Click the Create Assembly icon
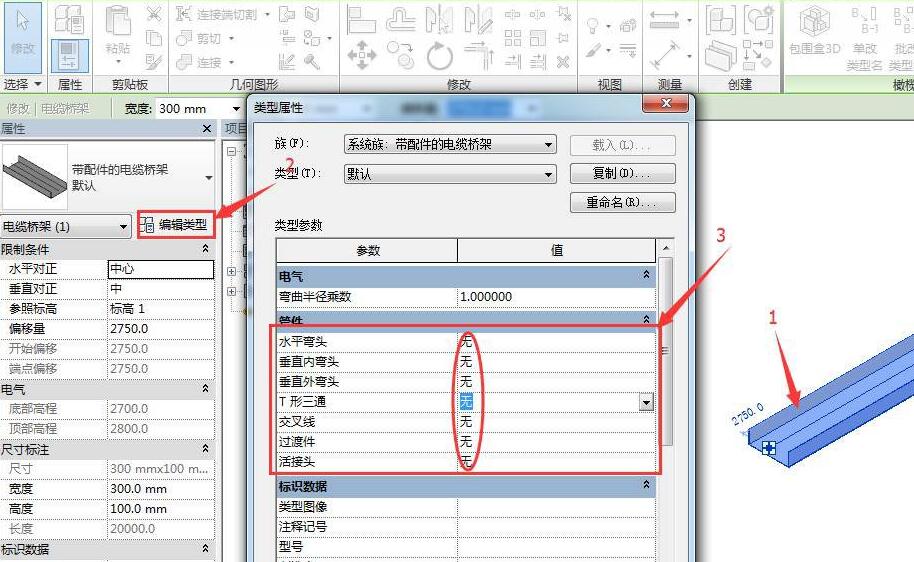914x562 pixels. (x=720, y=20)
